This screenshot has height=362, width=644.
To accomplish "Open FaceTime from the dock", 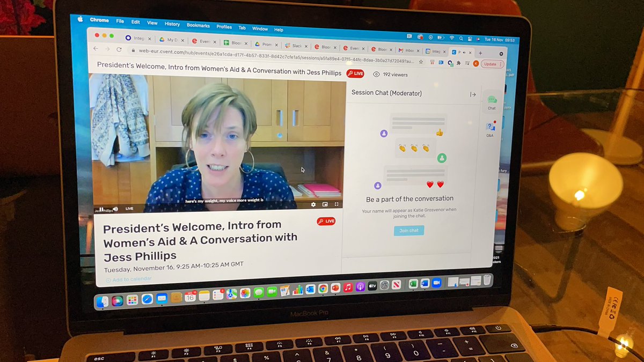I will tap(272, 291).
